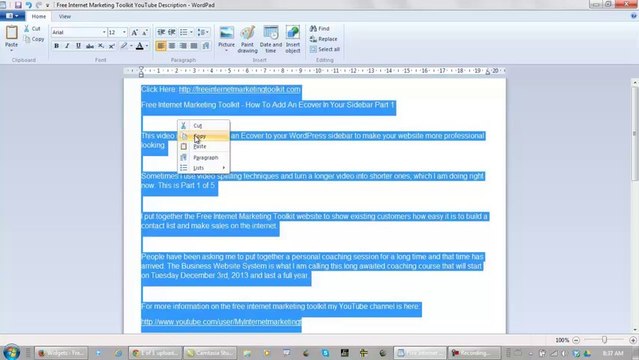Click Copy in the Clipboard ribbon group
639x360 pixels.
[34, 39]
